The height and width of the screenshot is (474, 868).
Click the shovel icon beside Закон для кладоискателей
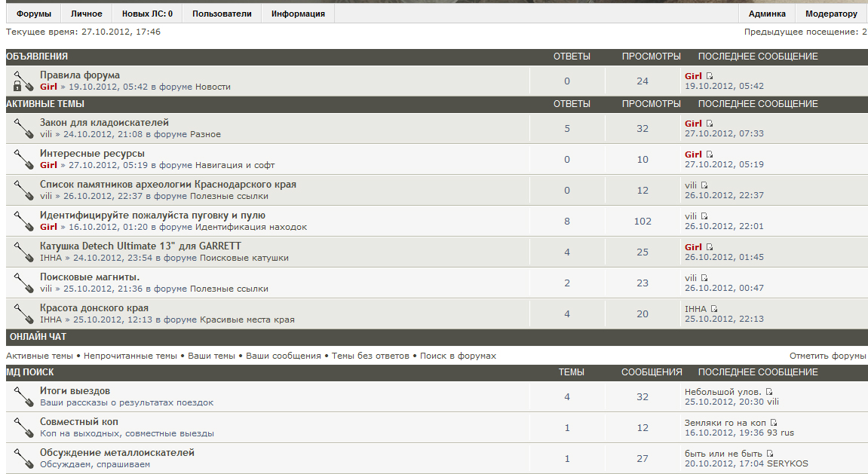23,128
